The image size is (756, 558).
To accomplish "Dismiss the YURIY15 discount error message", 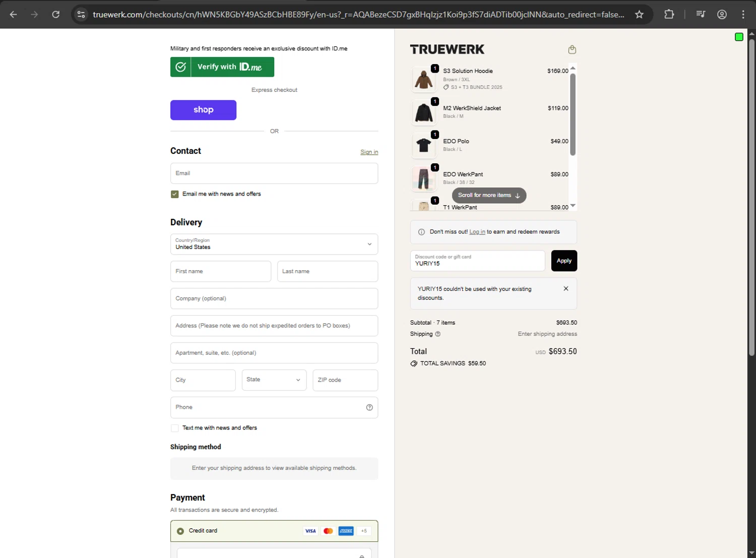I will (x=566, y=289).
